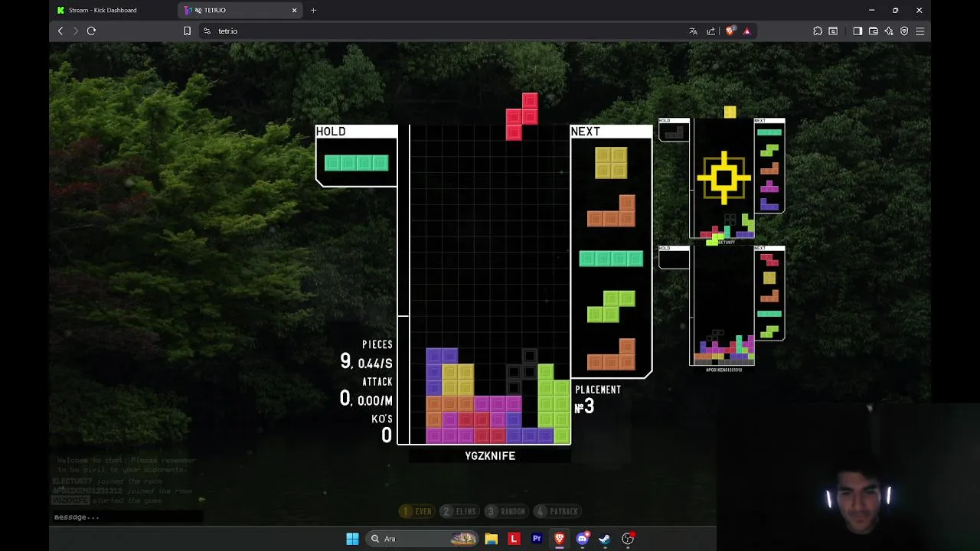Open Brave Shields lion icon

coord(730,31)
